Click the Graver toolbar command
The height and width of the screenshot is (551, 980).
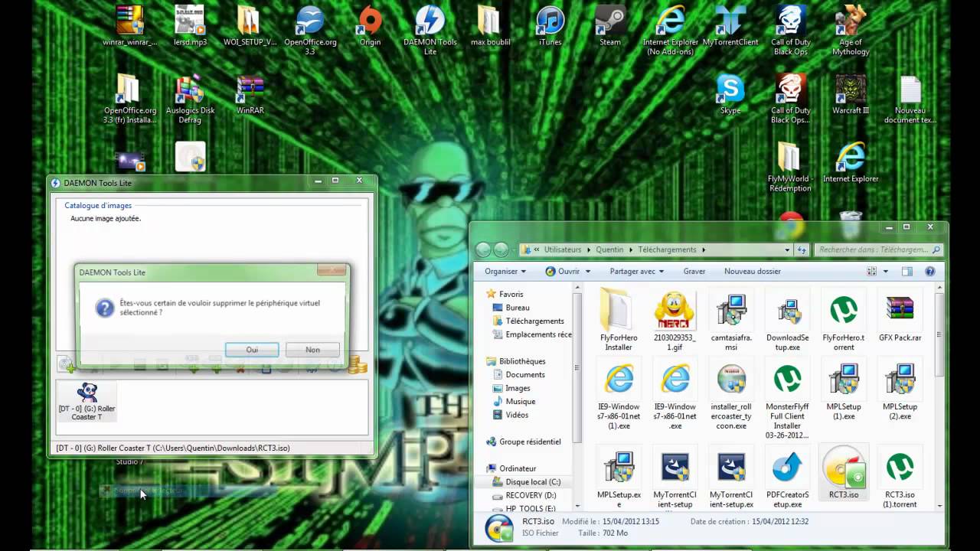(x=694, y=271)
